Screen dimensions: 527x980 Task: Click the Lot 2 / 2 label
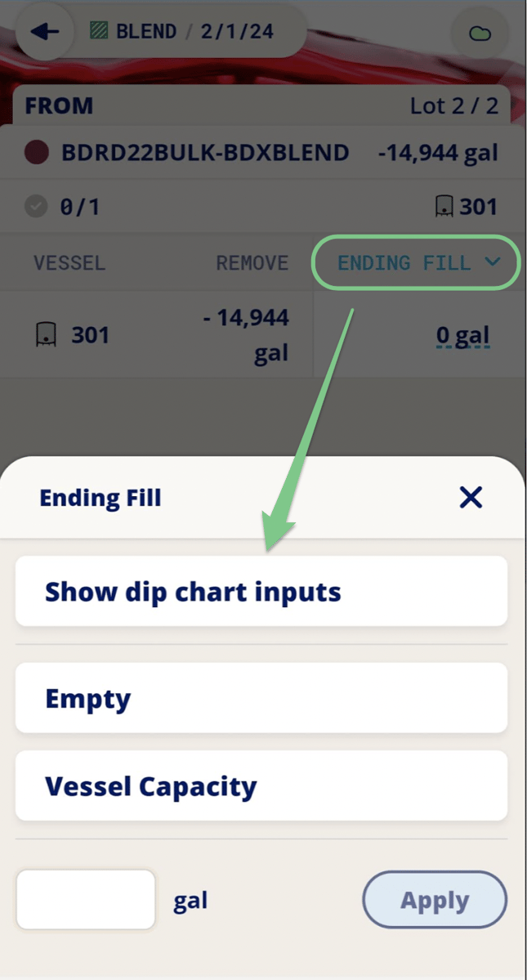click(454, 105)
